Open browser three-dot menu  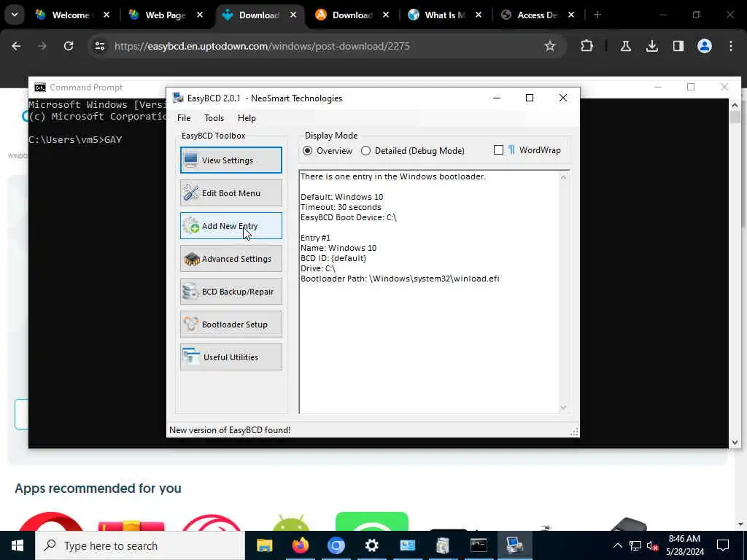tap(731, 46)
